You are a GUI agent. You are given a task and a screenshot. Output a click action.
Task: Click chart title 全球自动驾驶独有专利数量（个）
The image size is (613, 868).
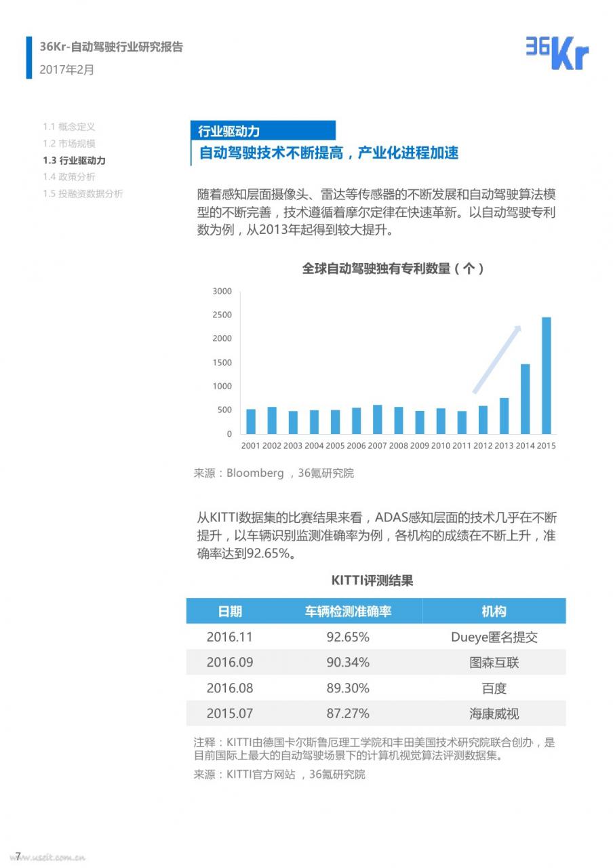(x=393, y=269)
